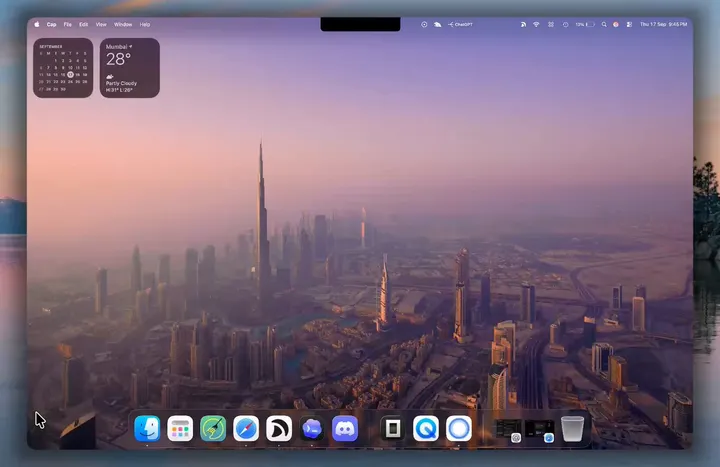
Task: Open the first minimized window thumbnail in Dock
Action: coord(508,430)
